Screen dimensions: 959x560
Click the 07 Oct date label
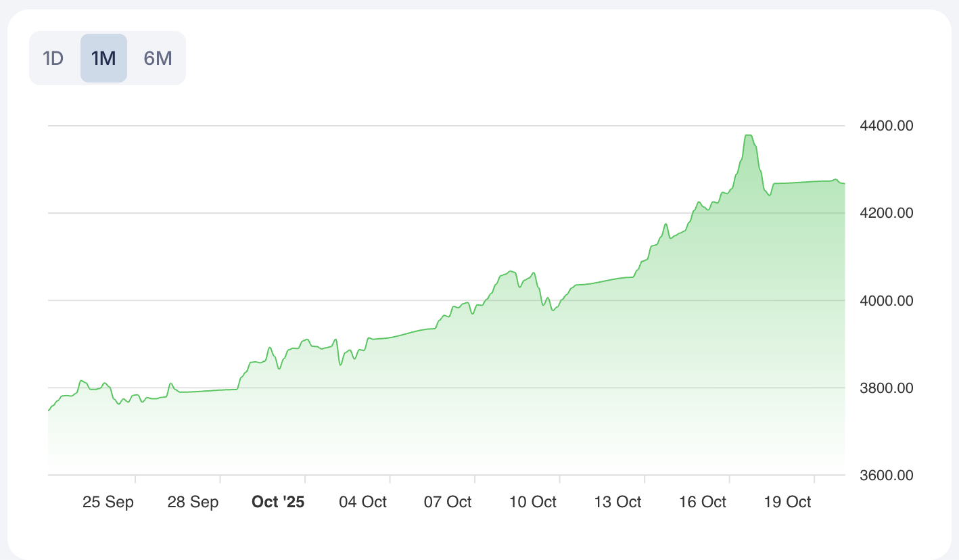(448, 502)
